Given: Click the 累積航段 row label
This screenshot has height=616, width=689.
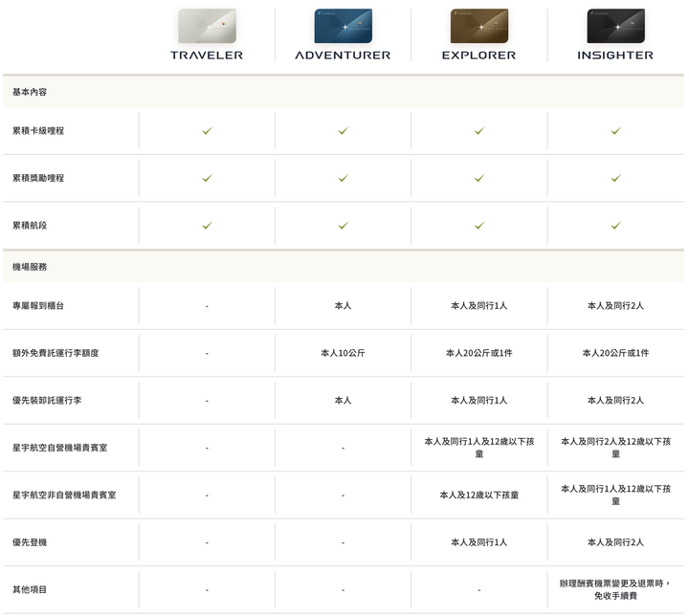Looking at the screenshot, I should pos(30,226).
